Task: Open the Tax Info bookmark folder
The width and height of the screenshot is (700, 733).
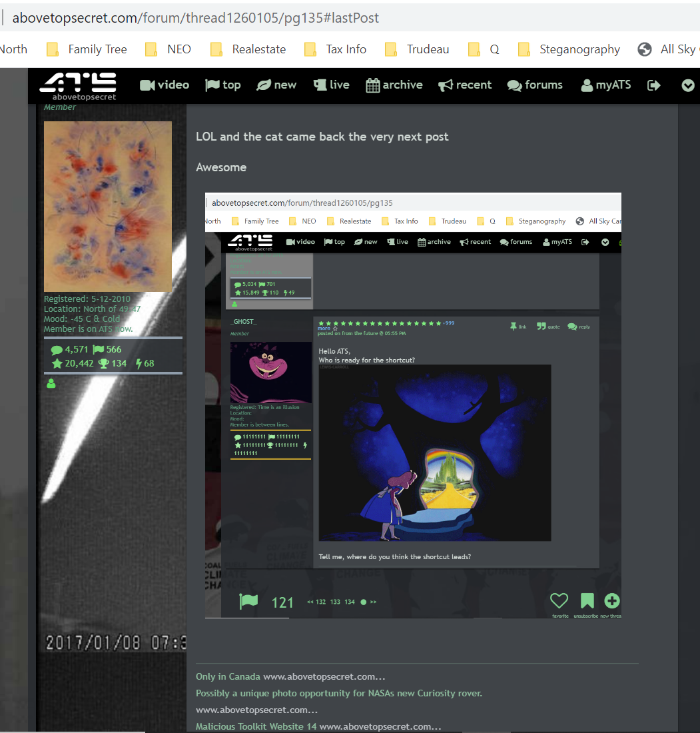Action: (x=335, y=49)
